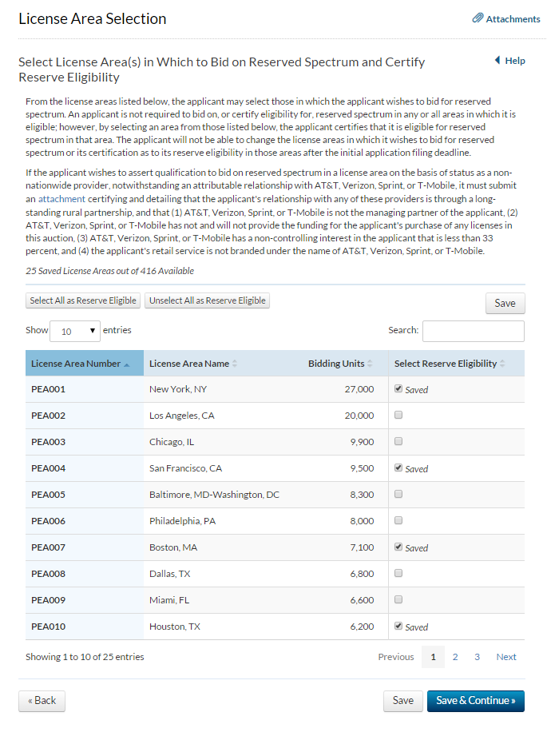Screen dimensions: 547x756
Task: Focus the Search input field
Action: [x=473, y=331]
